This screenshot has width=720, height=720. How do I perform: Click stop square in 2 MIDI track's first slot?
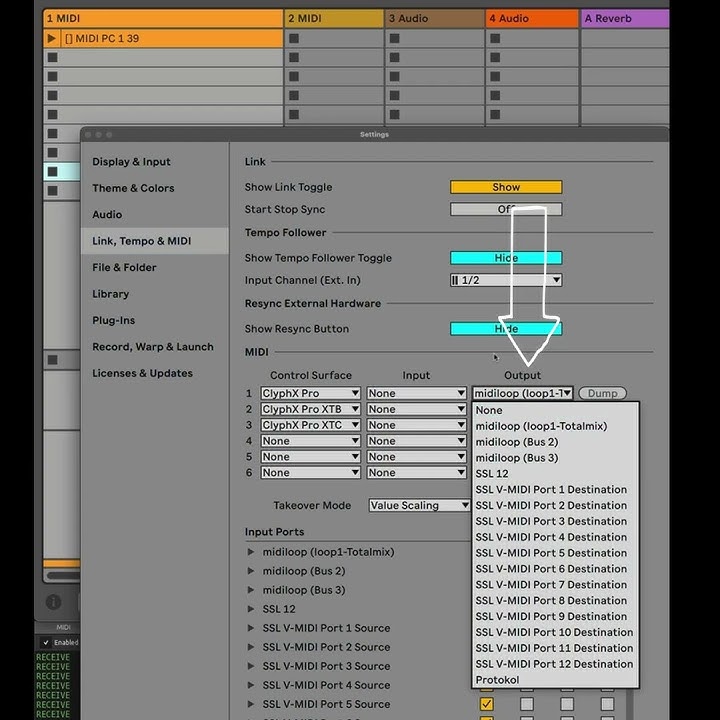pos(294,38)
